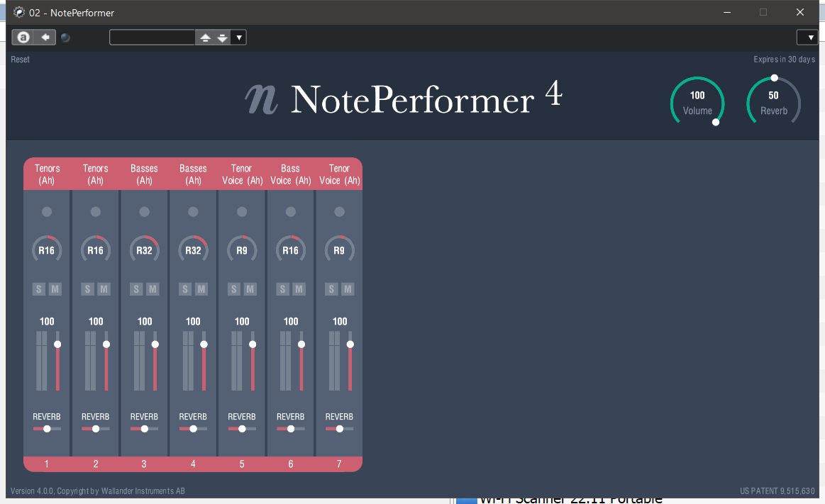Solo channel 5 Tenor Voice

point(233,289)
